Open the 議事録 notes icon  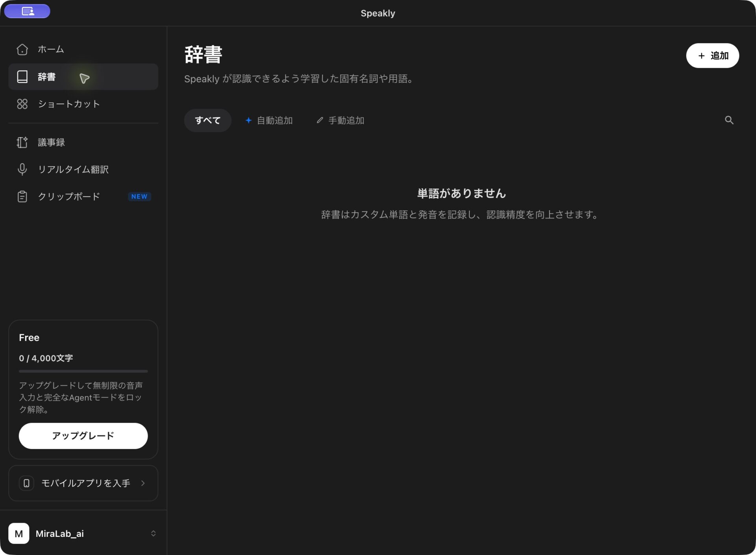pos(22,142)
